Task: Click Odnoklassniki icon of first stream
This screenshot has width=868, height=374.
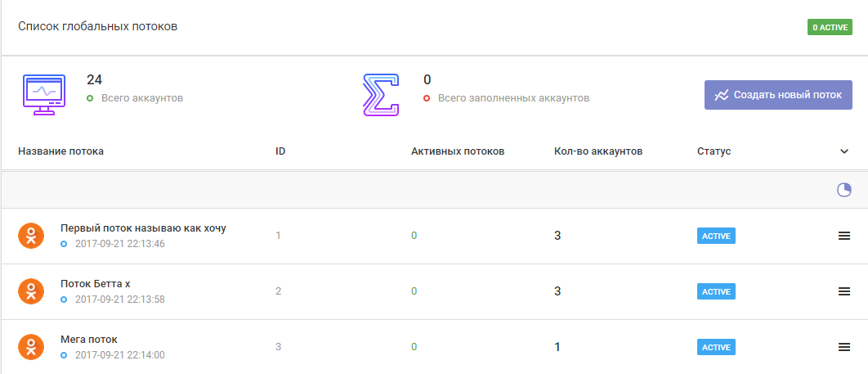Action: pyautogui.click(x=31, y=236)
